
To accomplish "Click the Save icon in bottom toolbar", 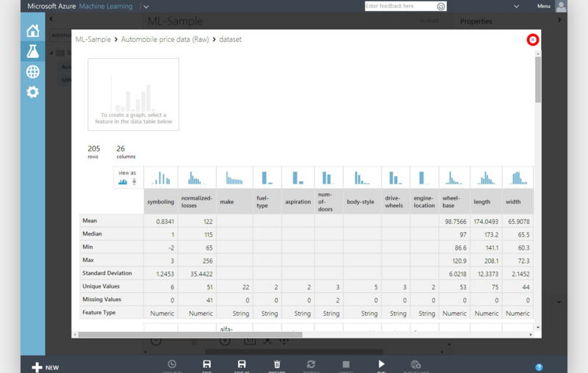I will (207, 364).
